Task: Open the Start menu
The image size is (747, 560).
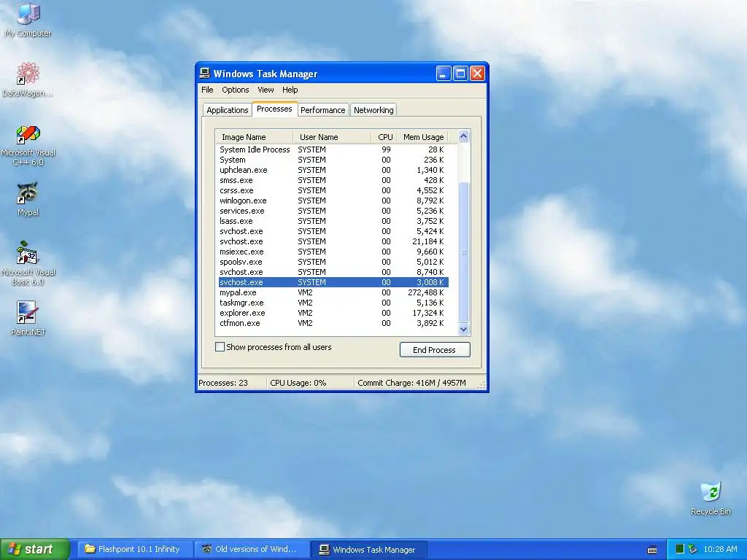Action: (35, 549)
